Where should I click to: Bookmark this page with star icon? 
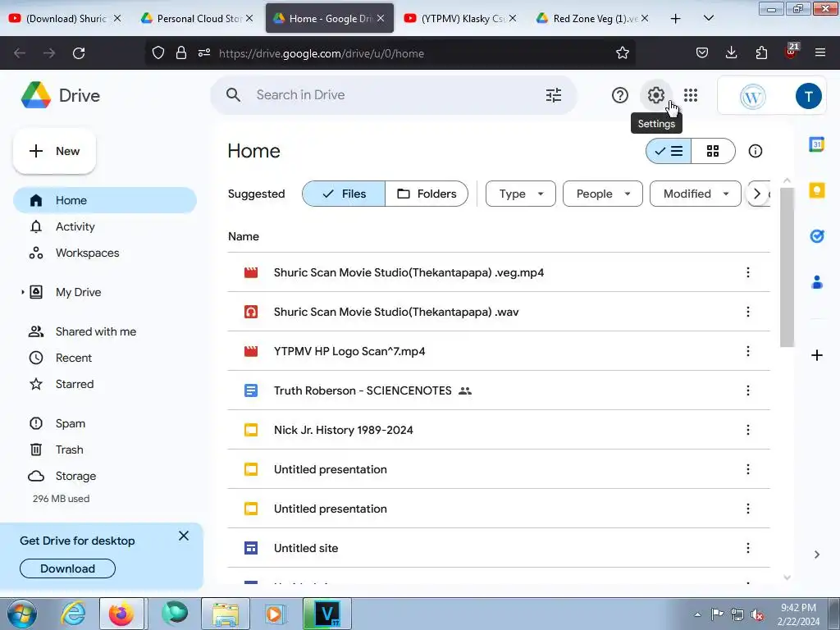pos(622,53)
